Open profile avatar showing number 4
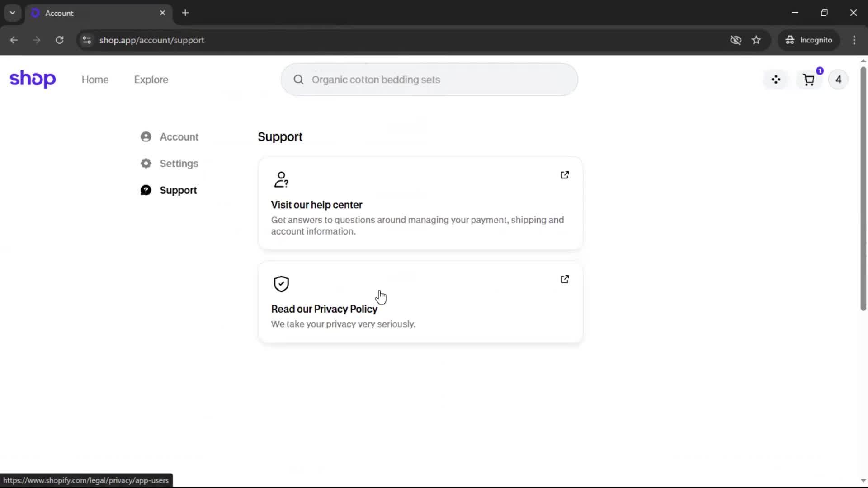This screenshot has height=488, width=868. point(838,80)
